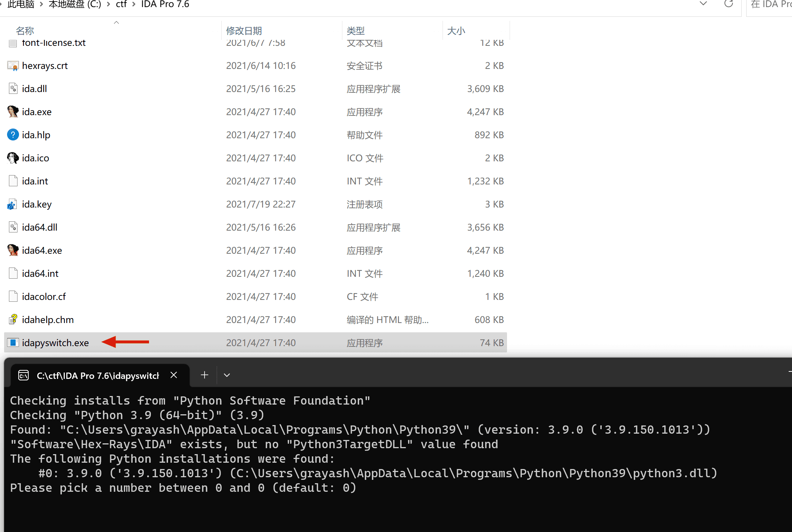Select the hexrays.crt file name
Viewport: 792px width, 532px height.
(x=45, y=66)
